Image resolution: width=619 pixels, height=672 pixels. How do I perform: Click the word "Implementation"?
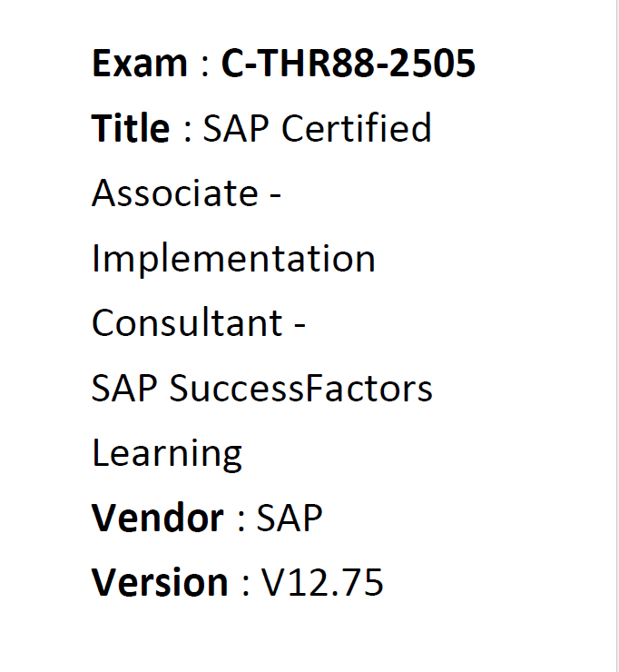tap(233, 260)
